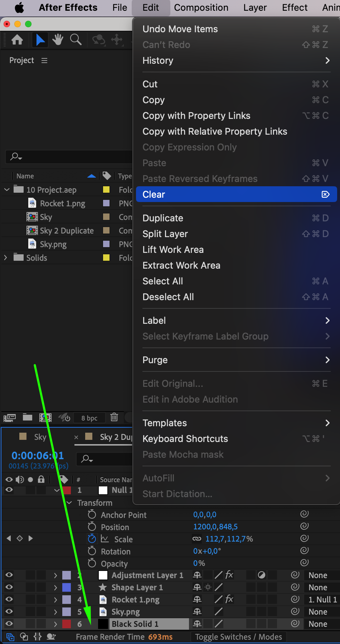This screenshot has height=644, width=340.
Task: Select the Zoom magnifier tool
Action: point(76,39)
